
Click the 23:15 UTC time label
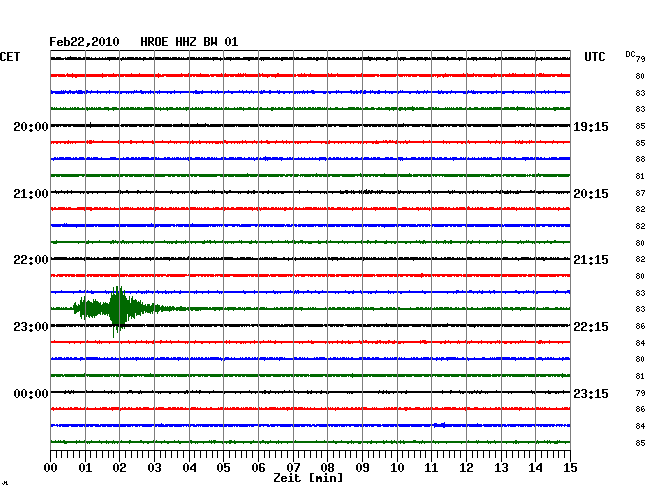[591, 393]
